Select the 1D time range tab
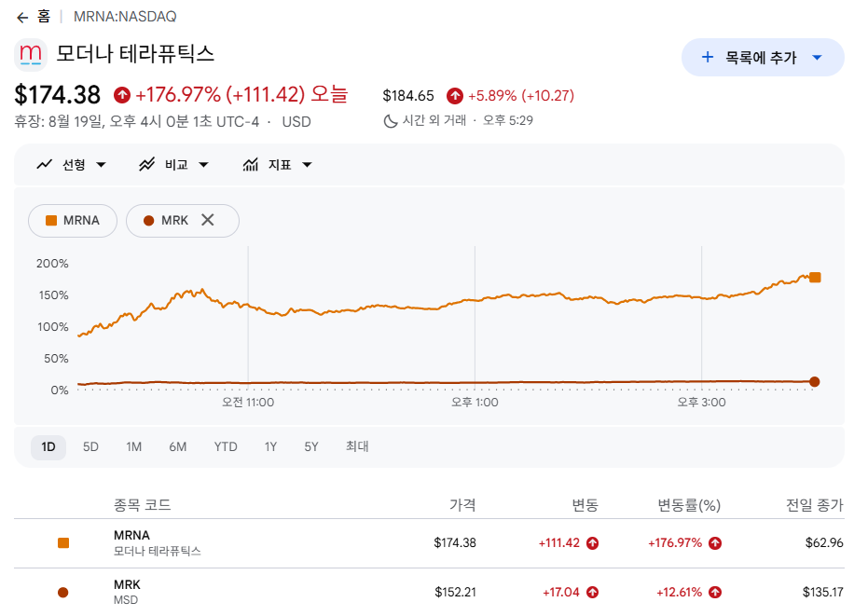The width and height of the screenshot is (854, 616). tap(48, 447)
